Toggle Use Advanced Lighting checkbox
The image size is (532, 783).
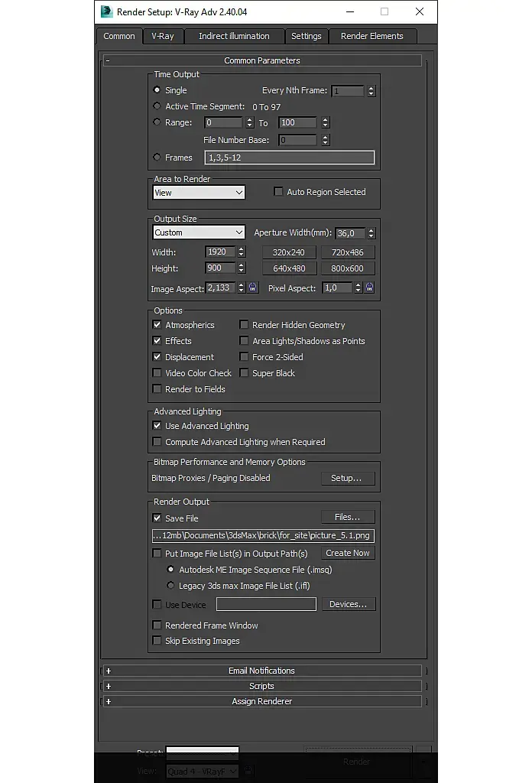click(x=157, y=425)
